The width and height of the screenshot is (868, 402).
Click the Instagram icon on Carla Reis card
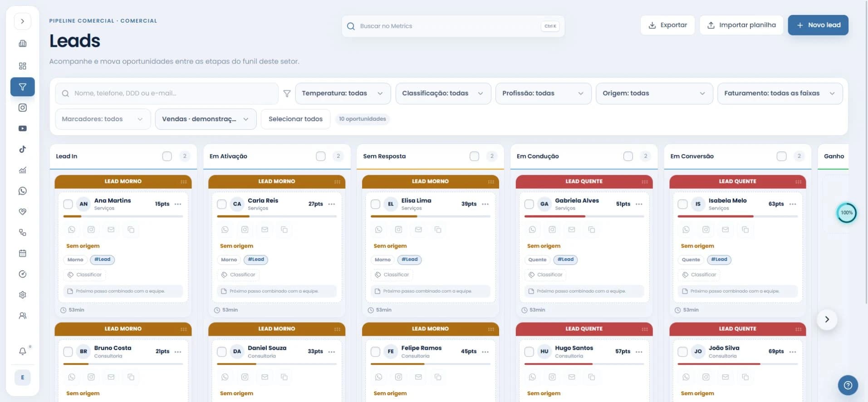[245, 230]
